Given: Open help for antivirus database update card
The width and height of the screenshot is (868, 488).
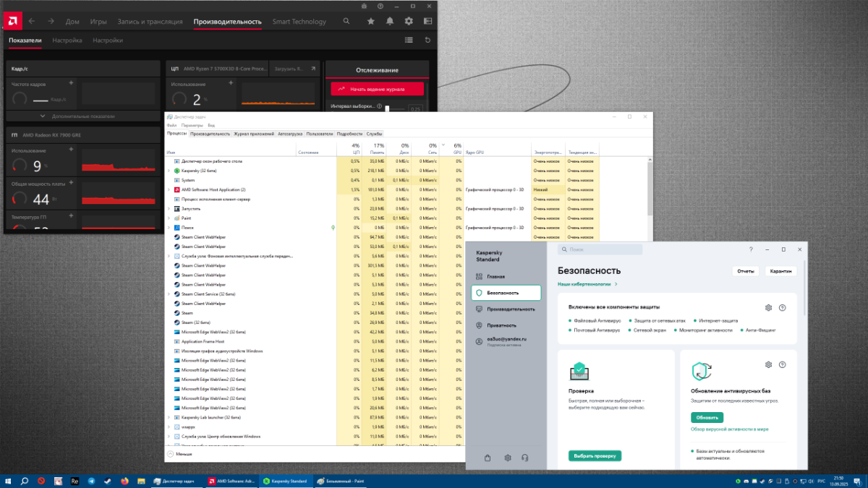Looking at the screenshot, I should tap(783, 364).
